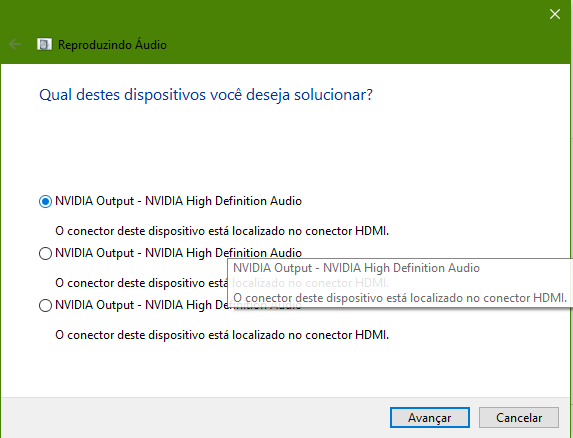The height and width of the screenshot is (438, 573).
Task: Click the Cancelar button
Action: (519, 418)
